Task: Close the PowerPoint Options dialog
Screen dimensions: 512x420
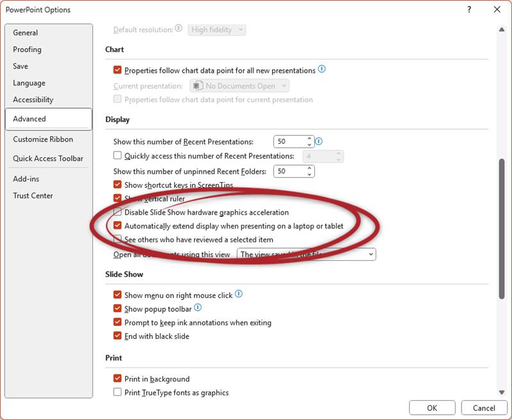Action: 497,10
